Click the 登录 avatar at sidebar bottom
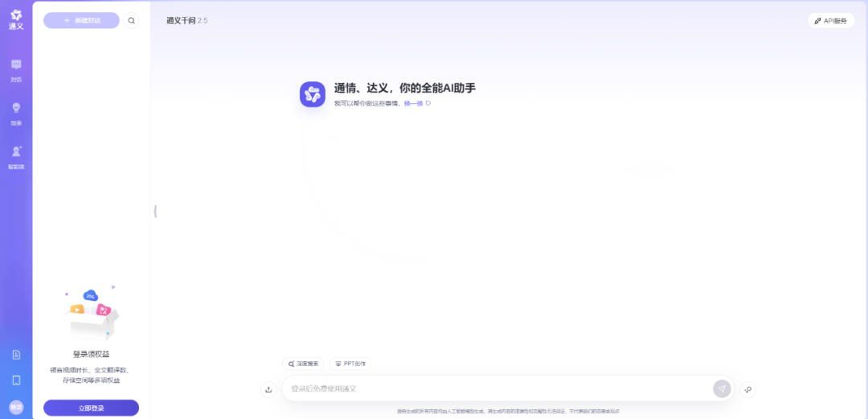868x419 pixels. click(16, 408)
